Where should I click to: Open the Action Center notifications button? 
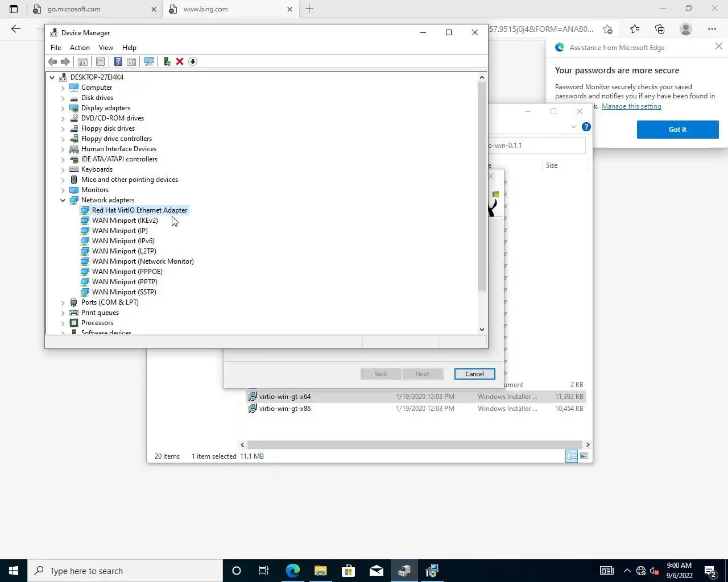click(710, 571)
